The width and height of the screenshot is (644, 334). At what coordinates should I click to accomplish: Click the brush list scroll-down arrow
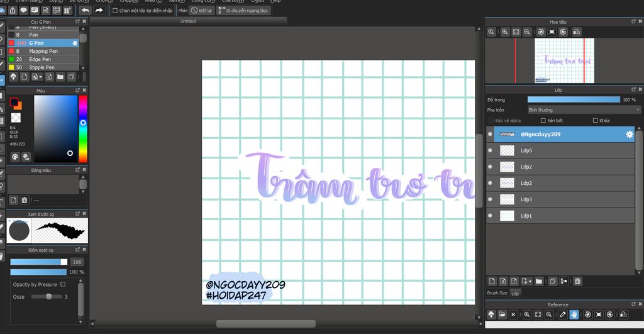(x=83, y=68)
